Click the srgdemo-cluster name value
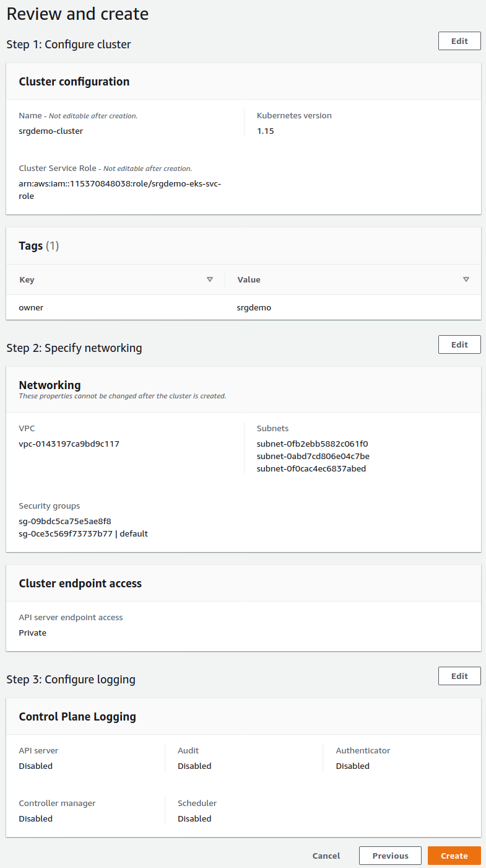This screenshot has width=486, height=868. [x=51, y=131]
